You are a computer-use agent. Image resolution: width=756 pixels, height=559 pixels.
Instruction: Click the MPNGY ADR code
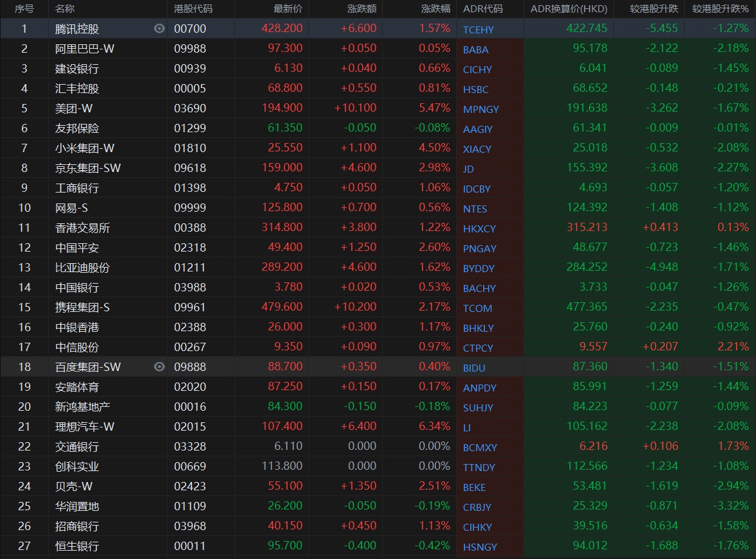tap(480, 109)
